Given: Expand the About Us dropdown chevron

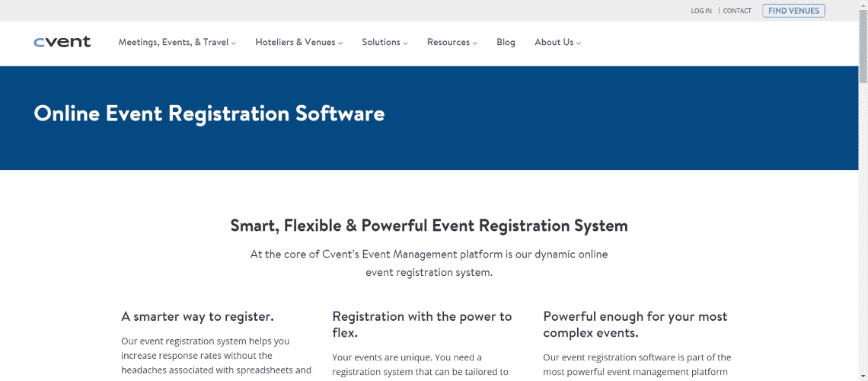Looking at the screenshot, I should 579,43.
